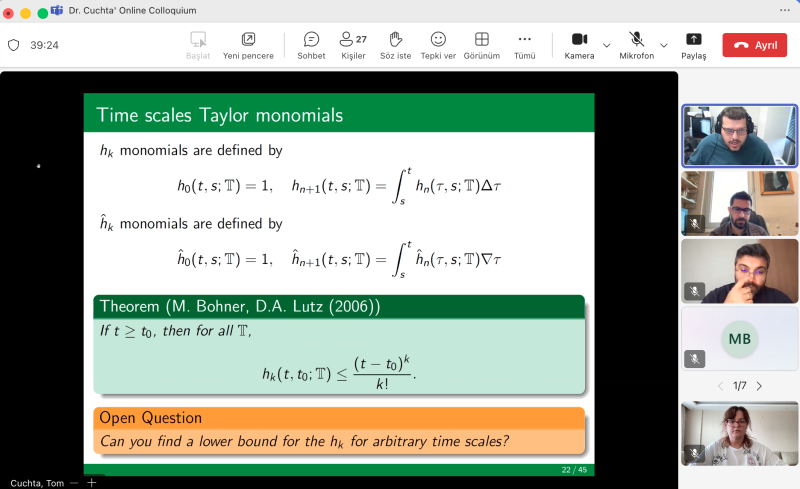The image size is (800, 489).
Task: Select the MB participant tile
Action: click(x=739, y=339)
